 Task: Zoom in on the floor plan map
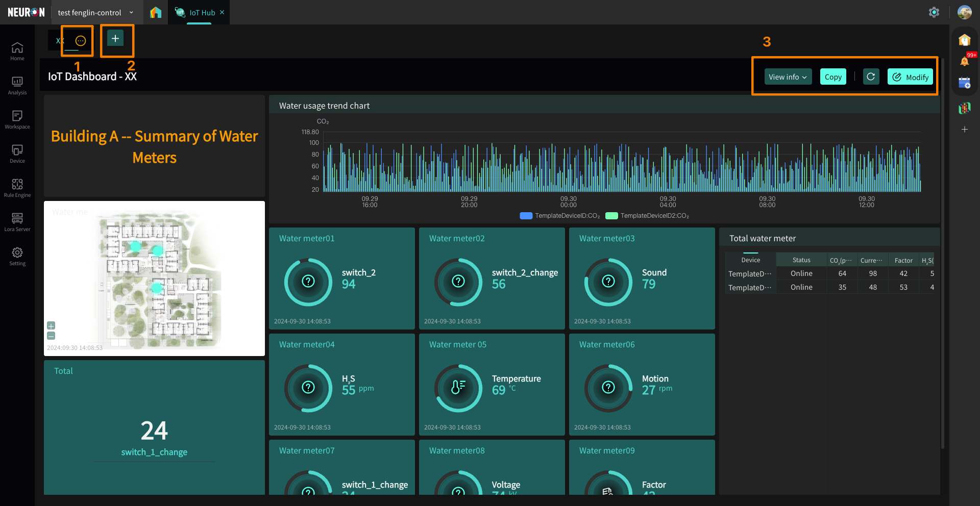pyautogui.click(x=51, y=325)
